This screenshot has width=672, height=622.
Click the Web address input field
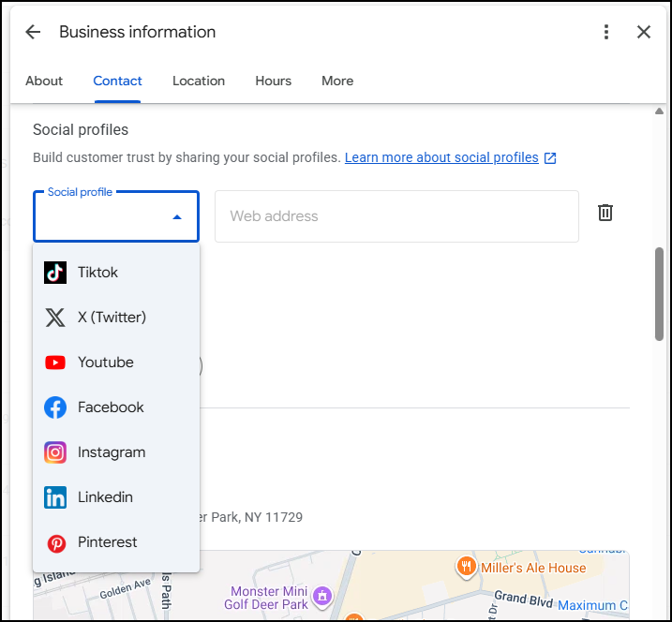(x=396, y=216)
